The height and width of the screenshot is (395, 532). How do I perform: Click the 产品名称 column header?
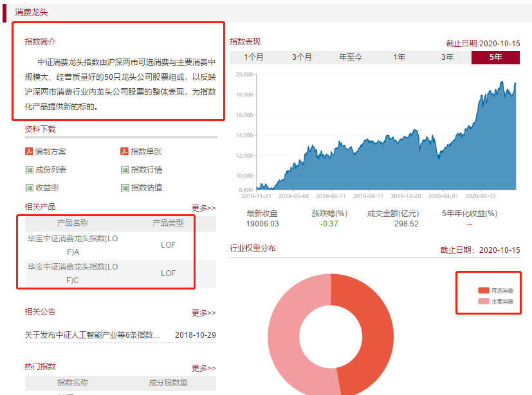tap(73, 223)
